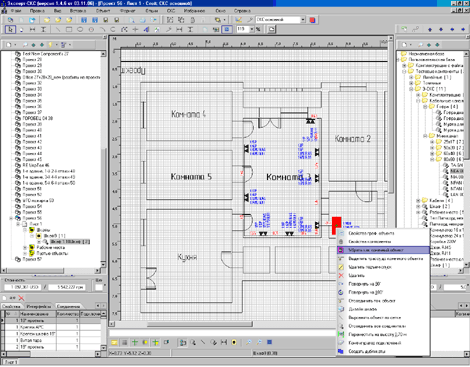
Task: Click the print preview icon in top toolbar
Action: pyautogui.click(x=132, y=20)
